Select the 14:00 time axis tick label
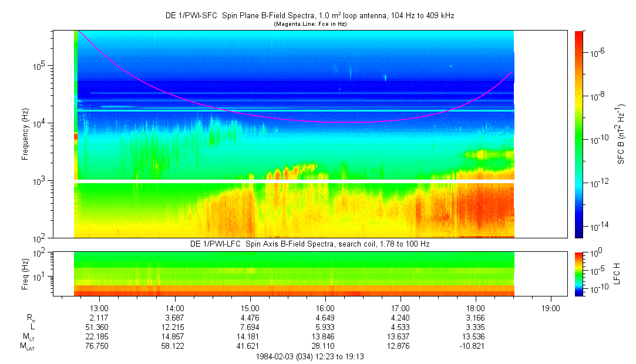Screen dimensions: 636x364 [x=174, y=308]
